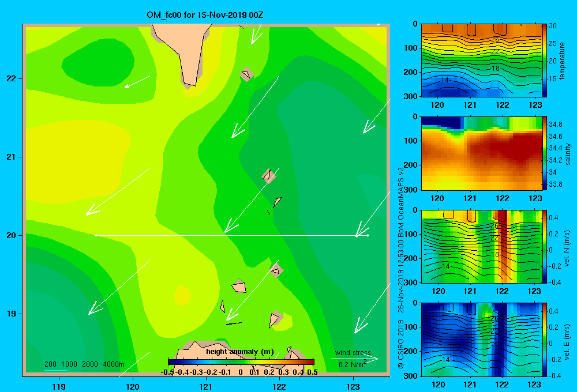Click the vel. E color scale bar
Screen dimensions: 577x392
point(544,340)
